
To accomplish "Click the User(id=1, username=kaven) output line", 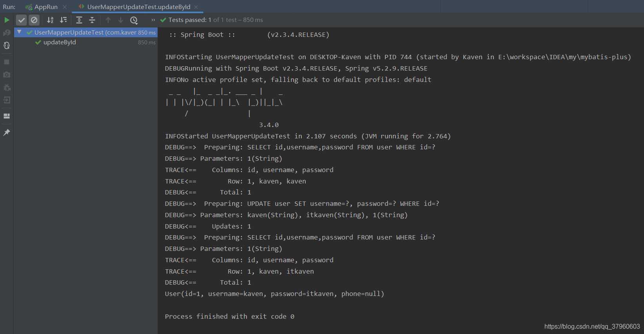I will (x=274, y=294).
